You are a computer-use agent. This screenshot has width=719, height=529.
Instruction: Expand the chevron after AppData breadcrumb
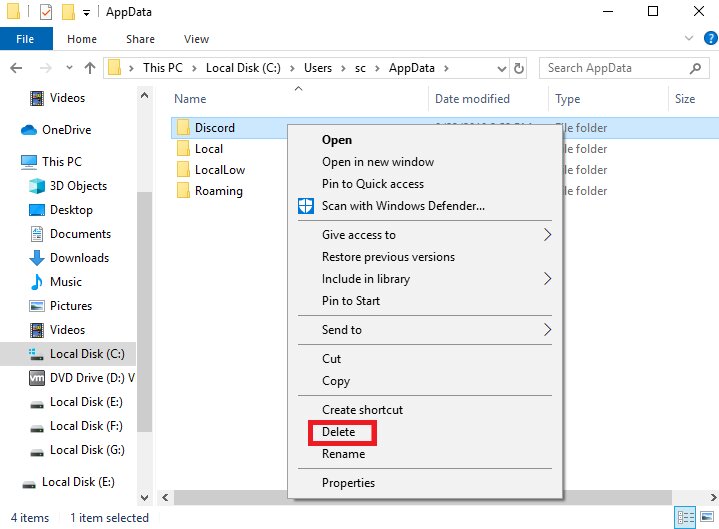446,68
